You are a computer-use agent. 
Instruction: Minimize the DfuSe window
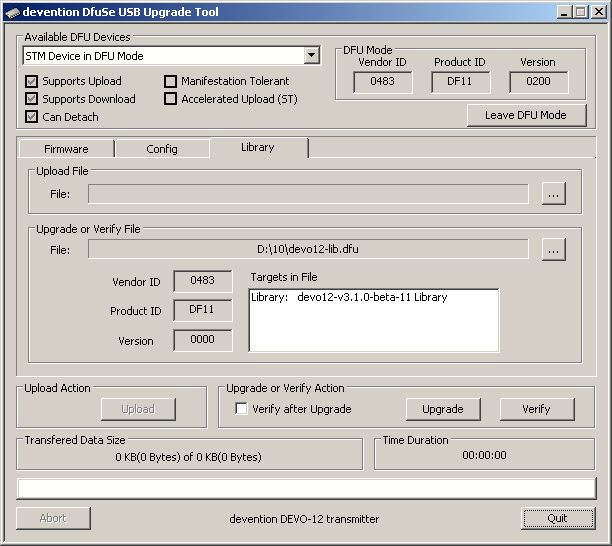pos(564,12)
